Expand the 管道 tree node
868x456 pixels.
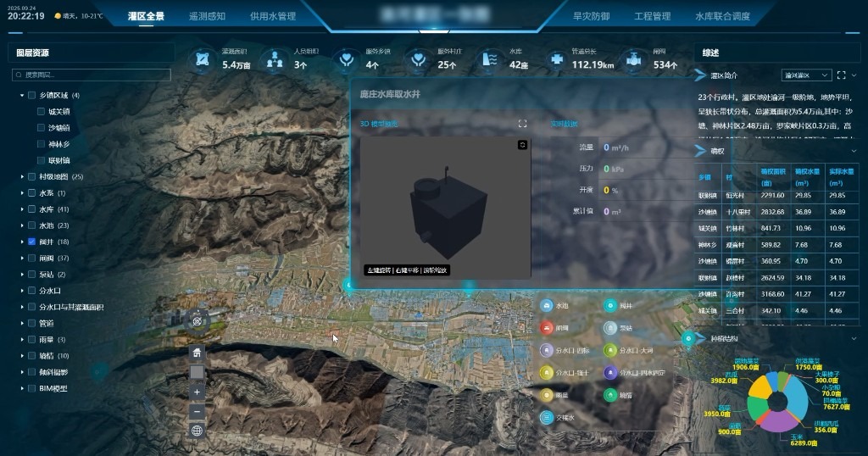pyautogui.click(x=22, y=323)
